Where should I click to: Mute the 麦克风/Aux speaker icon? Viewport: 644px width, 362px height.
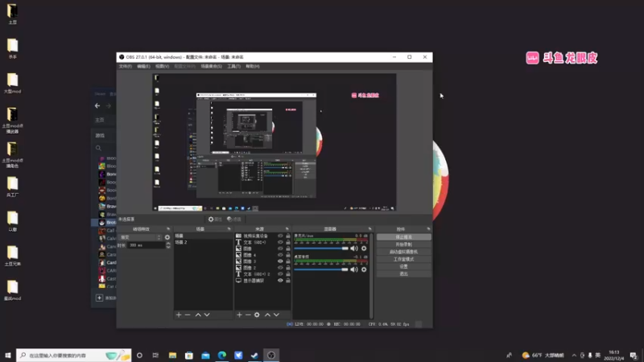point(354,249)
